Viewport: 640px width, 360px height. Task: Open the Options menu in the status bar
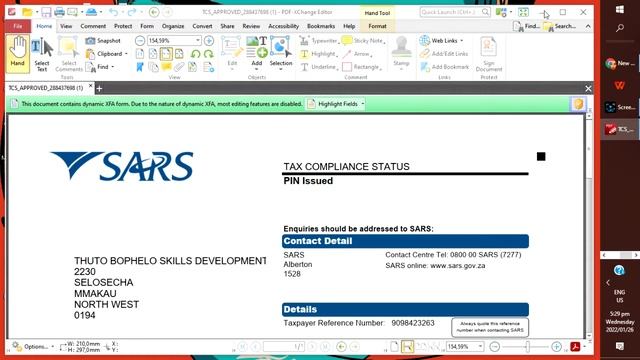[33, 347]
